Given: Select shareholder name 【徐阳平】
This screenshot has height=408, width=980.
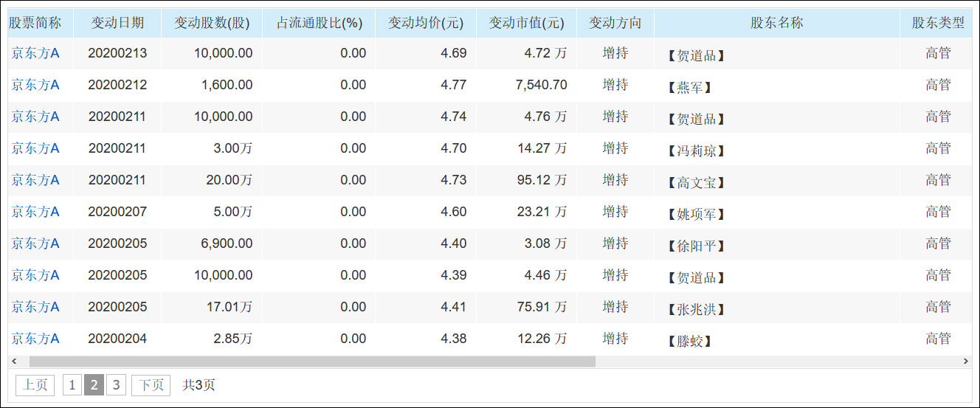Looking at the screenshot, I should [695, 246].
